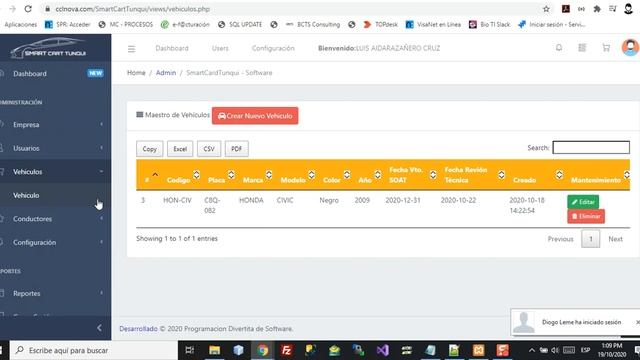Open Task View on the taskbar
640x360 pixels.
coord(190,350)
